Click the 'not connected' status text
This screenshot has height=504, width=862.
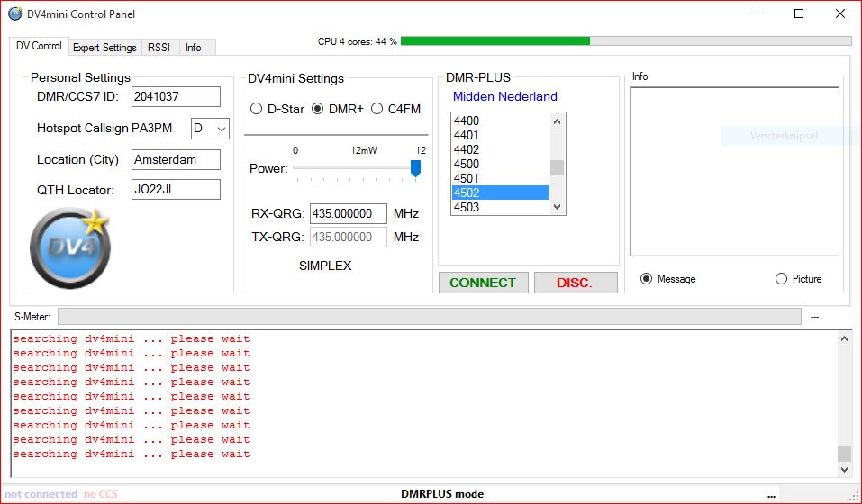pyautogui.click(x=41, y=494)
